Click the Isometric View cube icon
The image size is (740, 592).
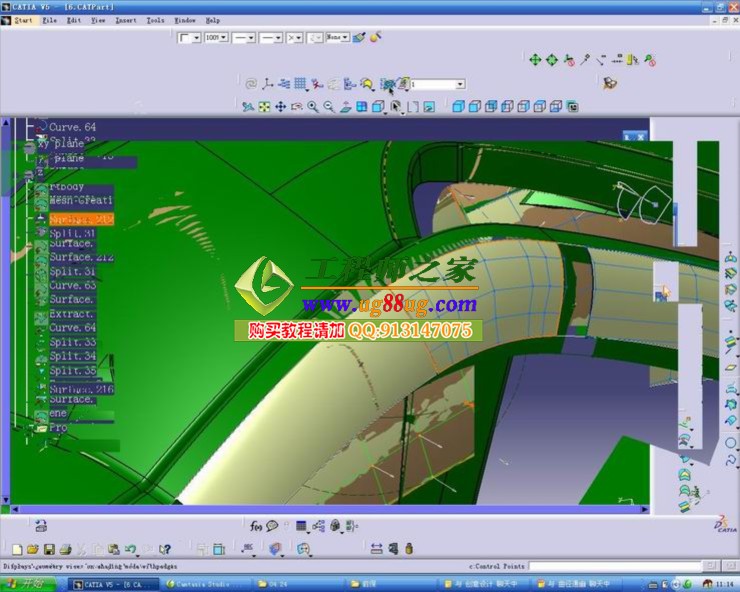[x=378, y=107]
